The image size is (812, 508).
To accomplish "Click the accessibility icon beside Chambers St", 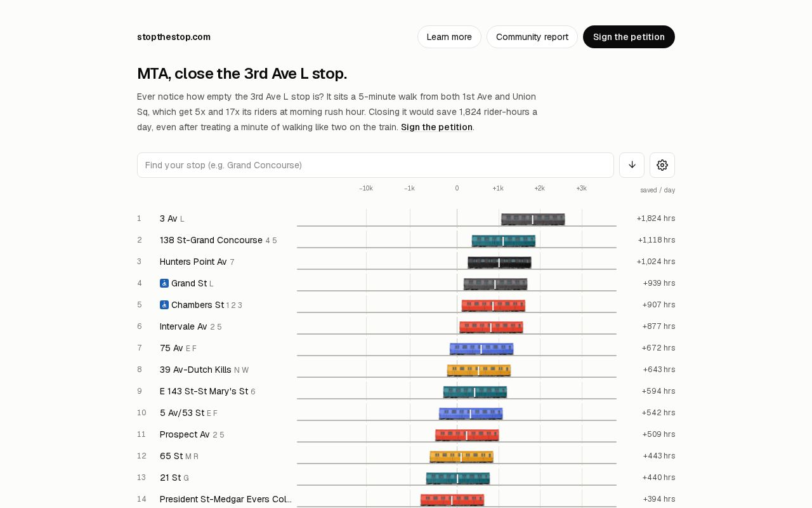I will point(164,305).
